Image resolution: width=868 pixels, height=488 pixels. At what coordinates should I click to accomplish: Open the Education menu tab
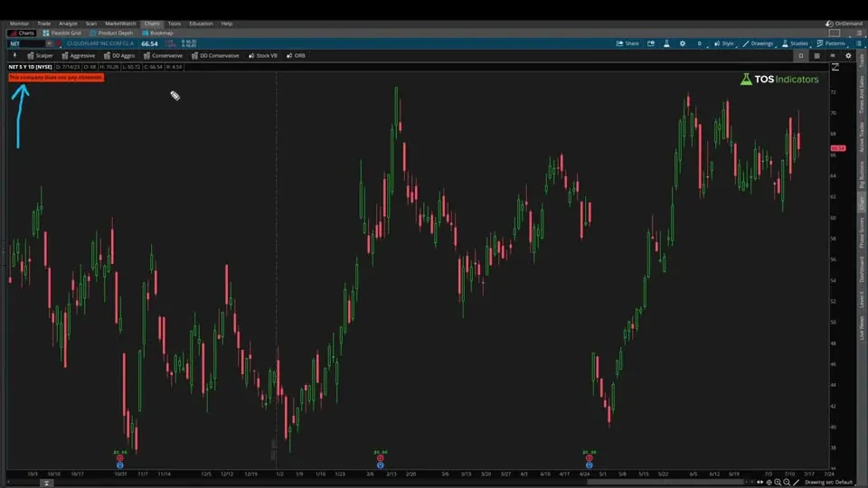click(201, 23)
